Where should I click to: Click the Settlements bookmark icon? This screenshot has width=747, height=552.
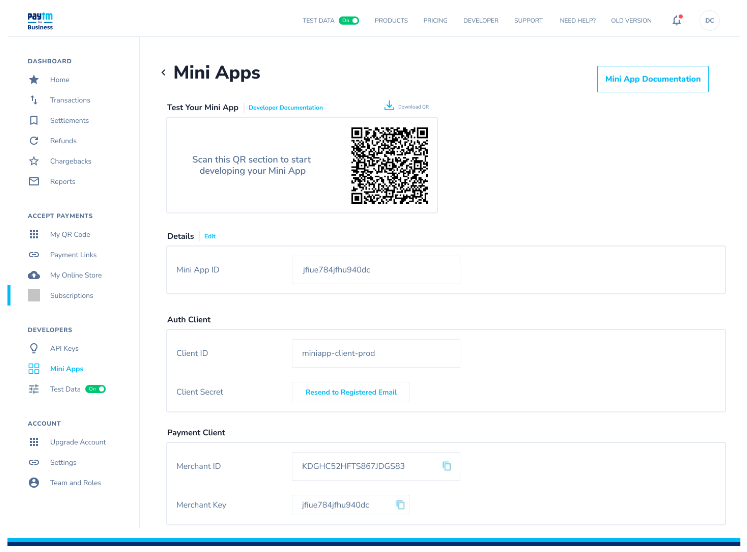[x=34, y=120]
